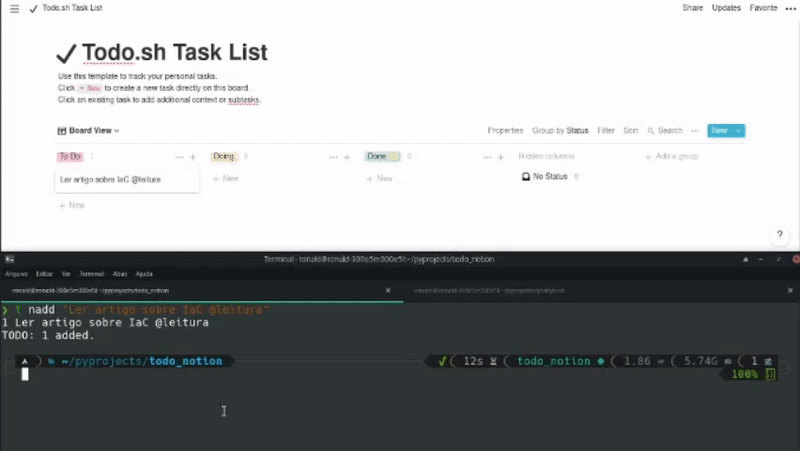
Task: Click + New under Doing column
Action: pyautogui.click(x=226, y=179)
